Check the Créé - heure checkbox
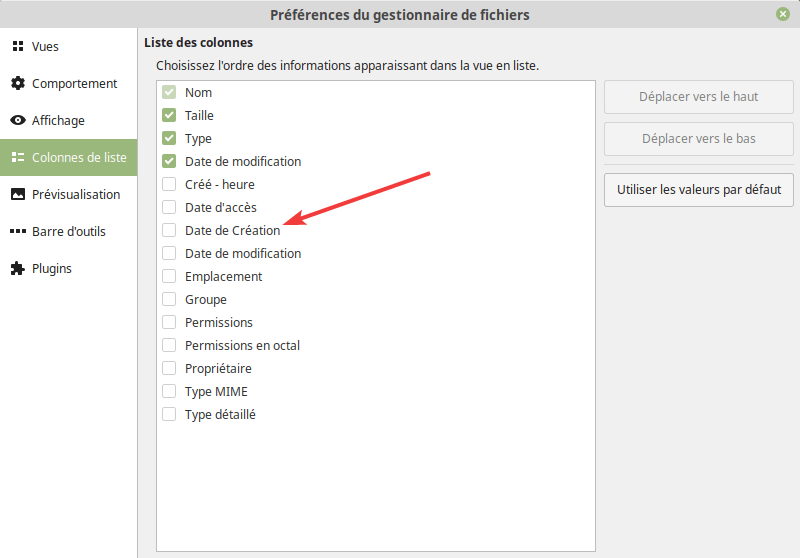This screenshot has height=558, width=800. [x=169, y=184]
